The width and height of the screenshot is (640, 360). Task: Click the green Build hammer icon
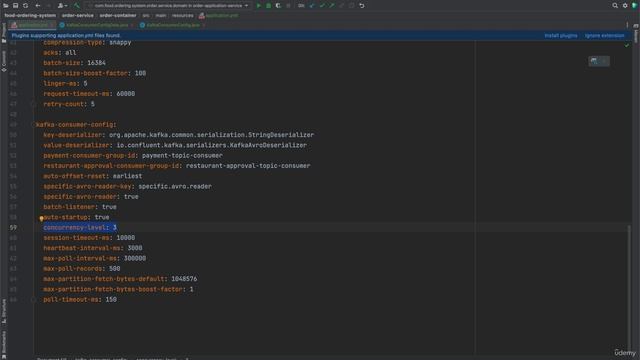click(x=77, y=6)
